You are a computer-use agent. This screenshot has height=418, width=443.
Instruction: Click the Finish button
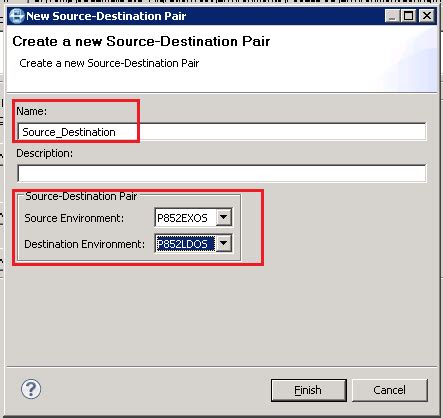pyautogui.click(x=309, y=390)
